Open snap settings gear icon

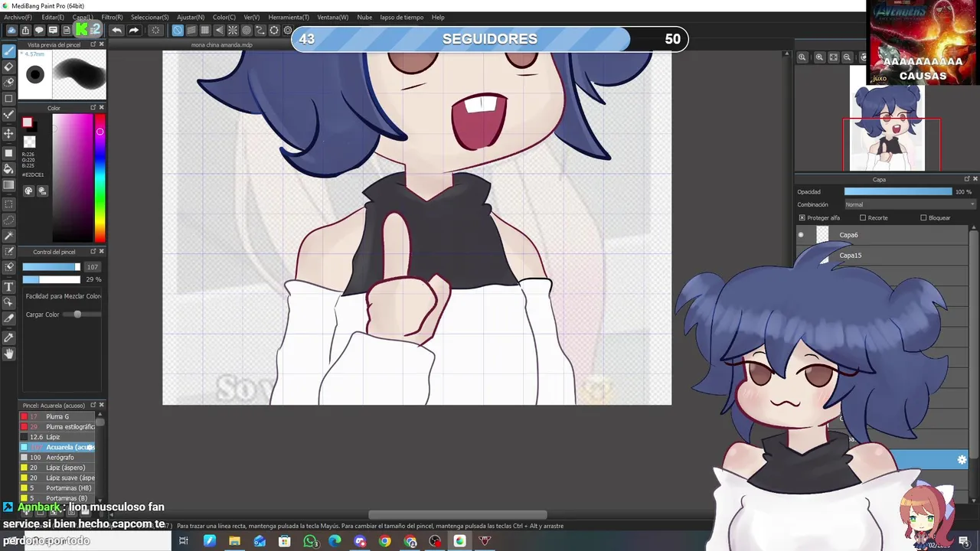(288, 31)
